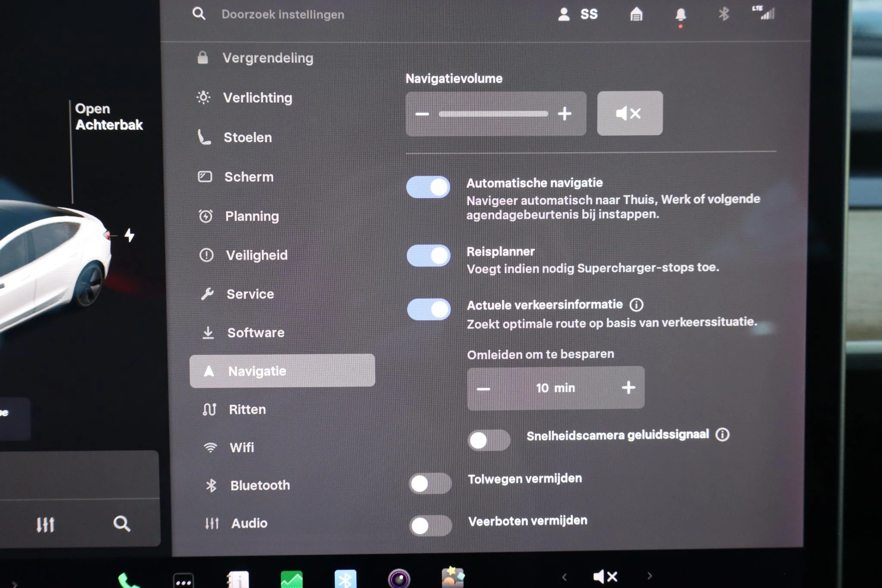The height and width of the screenshot is (588, 882).
Task: Mute navigation volume button
Action: coord(630,113)
